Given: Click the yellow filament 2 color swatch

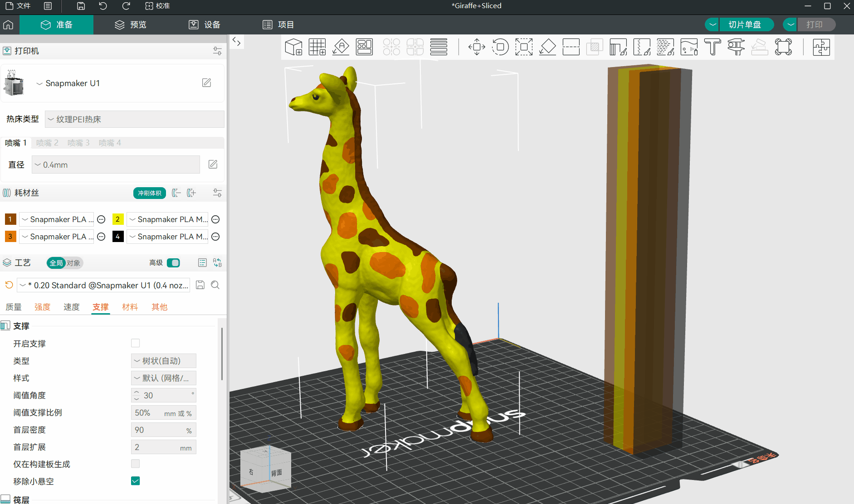Looking at the screenshot, I should coord(117,219).
